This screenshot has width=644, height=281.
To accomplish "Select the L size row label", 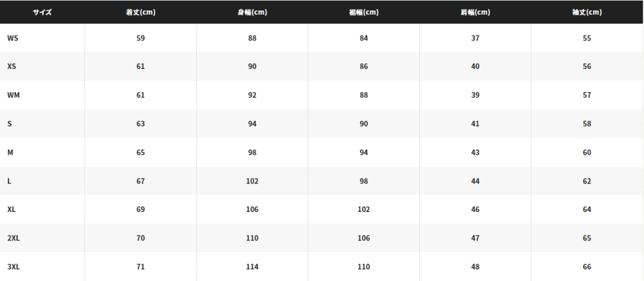I will click(9, 181).
